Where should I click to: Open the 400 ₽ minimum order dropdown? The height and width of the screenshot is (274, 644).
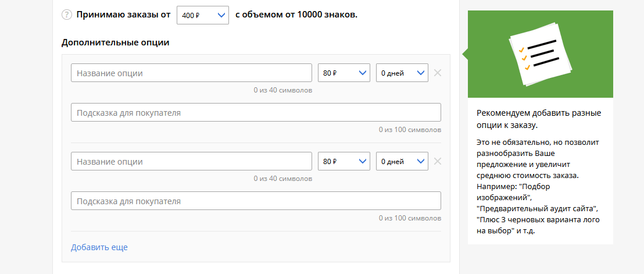click(203, 16)
